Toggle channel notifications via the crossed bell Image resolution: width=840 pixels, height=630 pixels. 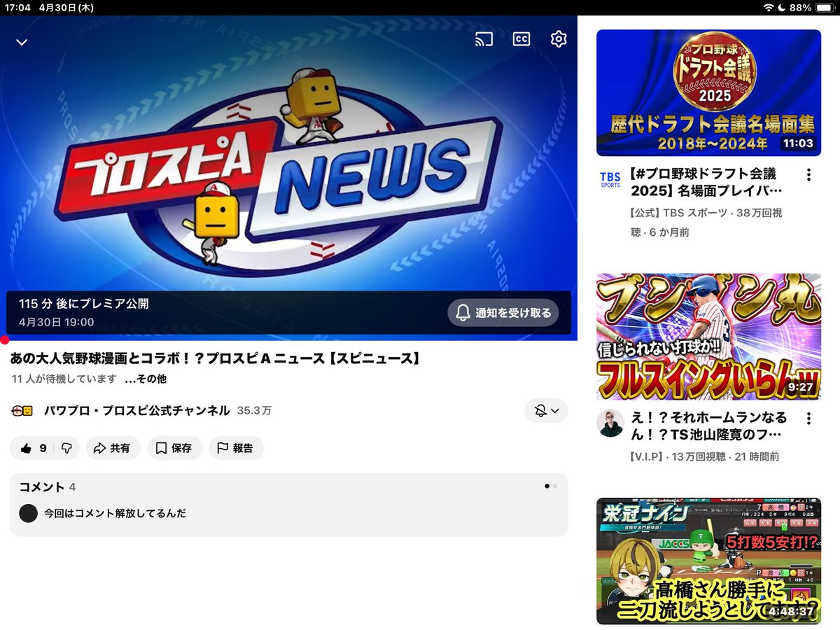tap(542, 412)
